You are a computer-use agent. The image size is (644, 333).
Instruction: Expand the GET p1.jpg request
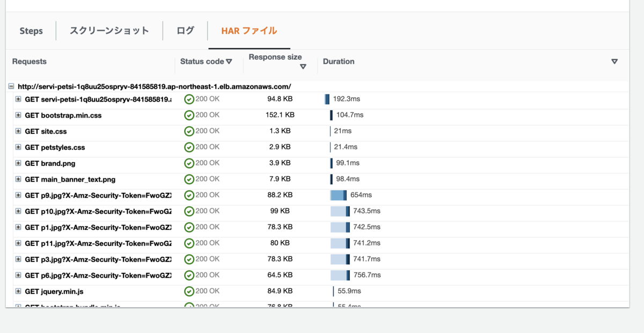click(18, 227)
